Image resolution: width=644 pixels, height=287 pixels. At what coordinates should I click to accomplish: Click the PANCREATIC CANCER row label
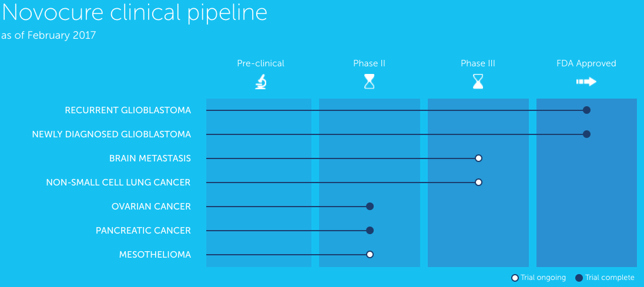(x=143, y=231)
